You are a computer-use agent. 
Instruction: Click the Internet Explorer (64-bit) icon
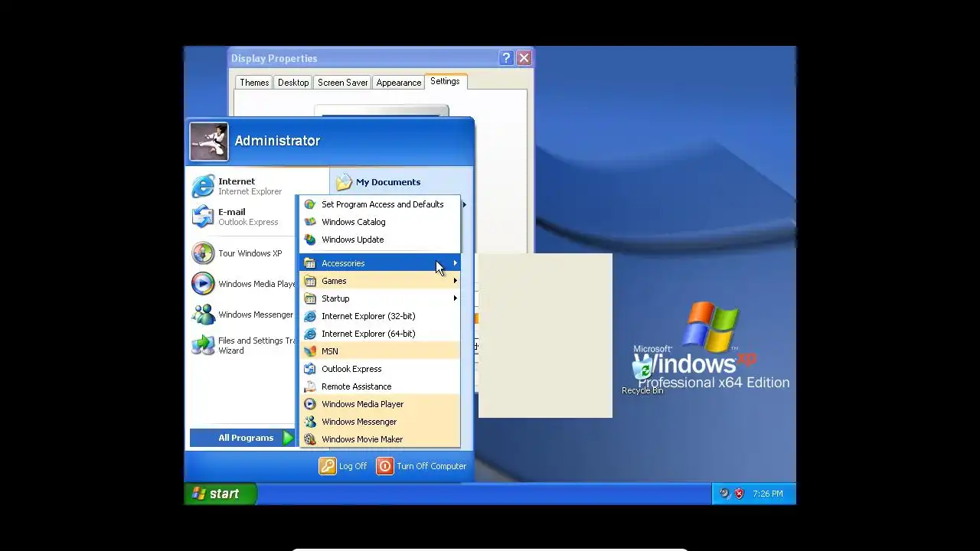[310, 334]
